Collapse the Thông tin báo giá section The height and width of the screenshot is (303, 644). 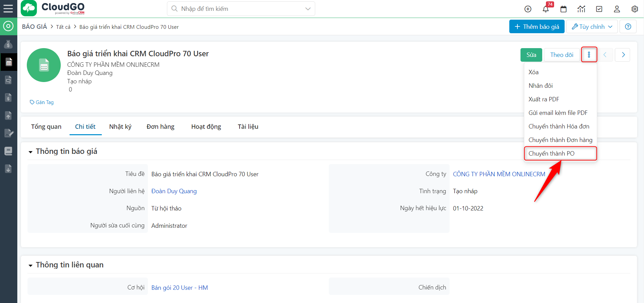31,152
